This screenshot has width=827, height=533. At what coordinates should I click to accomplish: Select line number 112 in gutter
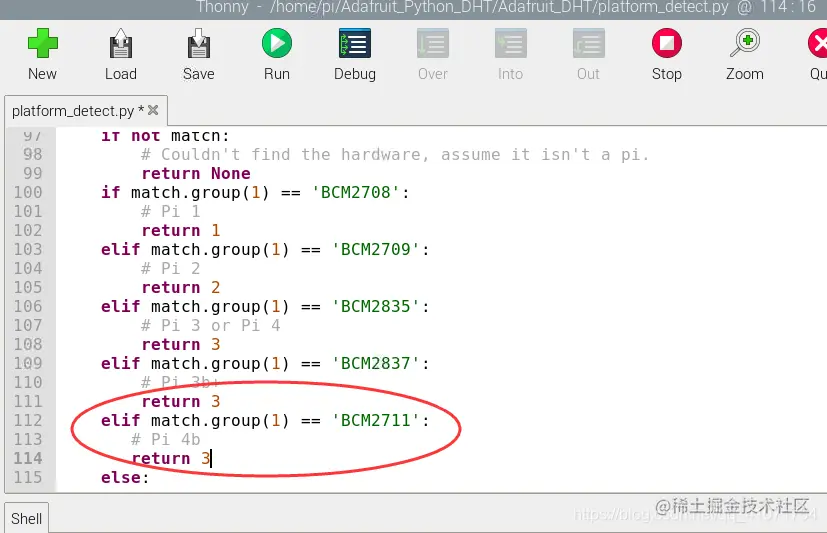(28, 420)
